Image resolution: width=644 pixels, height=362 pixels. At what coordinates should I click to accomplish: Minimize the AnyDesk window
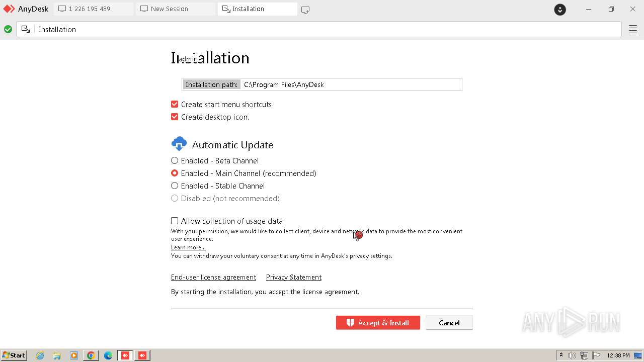click(x=588, y=9)
